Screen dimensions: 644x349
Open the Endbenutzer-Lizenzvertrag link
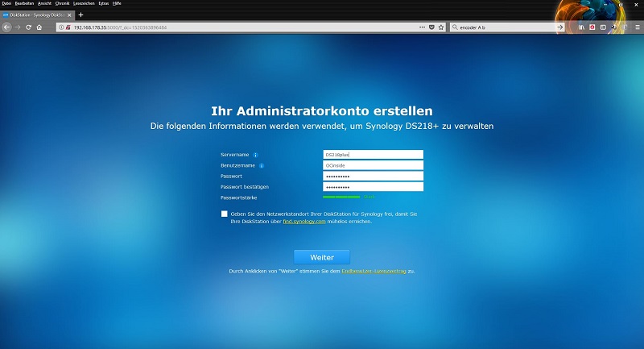click(374, 272)
